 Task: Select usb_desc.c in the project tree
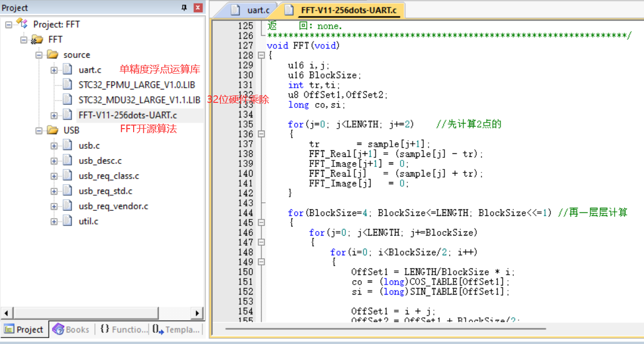[100, 160]
